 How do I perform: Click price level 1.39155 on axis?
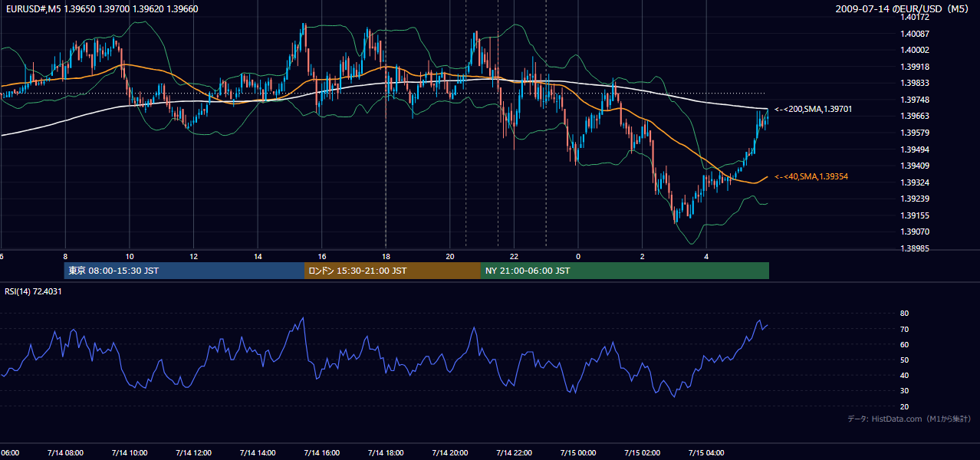(916, 215)
